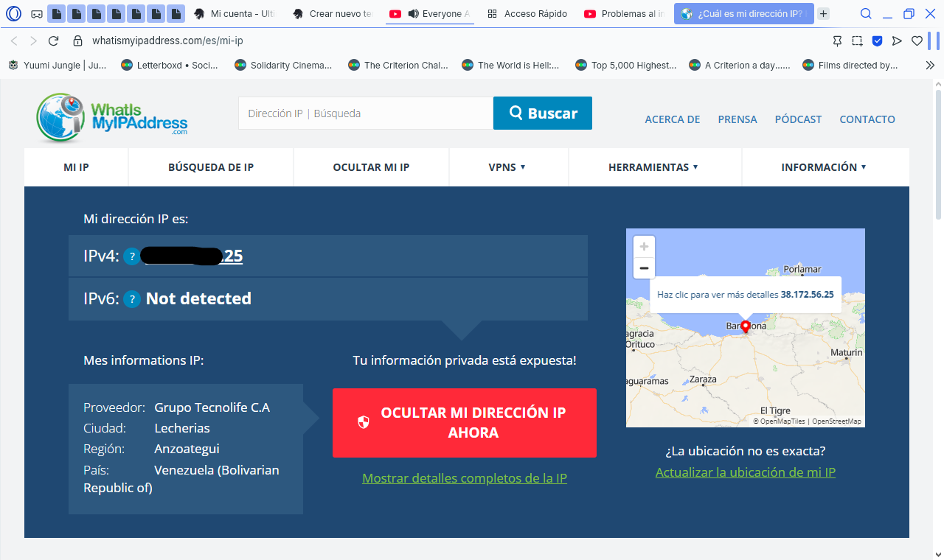
Task: Click the Dirección IP search input field
Action: (x=365, y=113)
